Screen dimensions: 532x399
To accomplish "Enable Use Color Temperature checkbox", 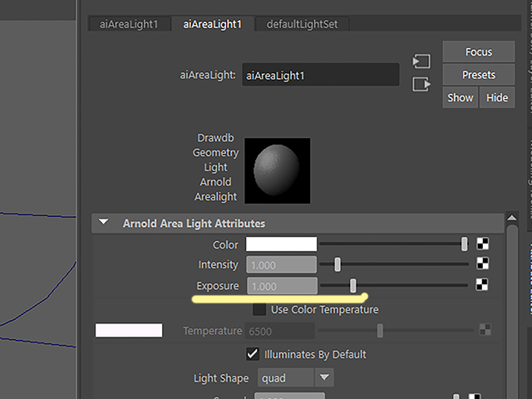I will tap(259, 309).
